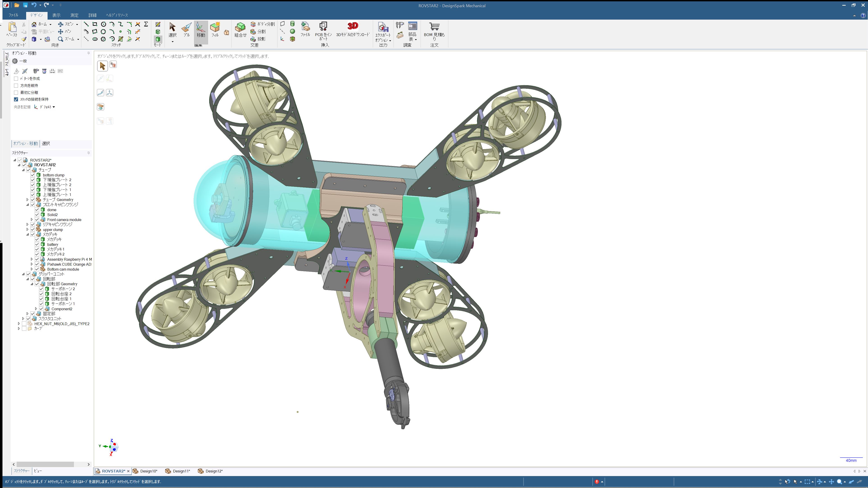
Task: Switch to the 表示 ribbon tab
Action: tap(56, 15)
